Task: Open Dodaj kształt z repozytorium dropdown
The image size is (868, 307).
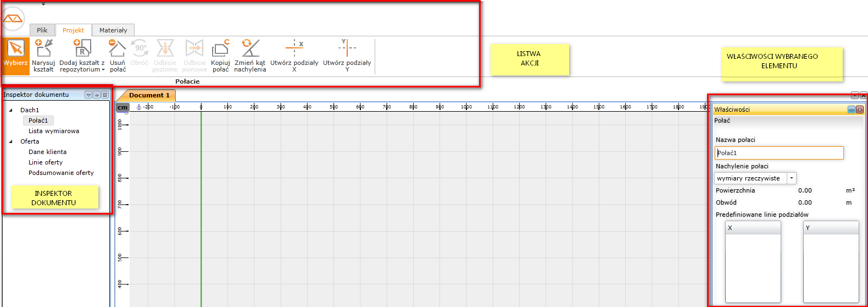Action: (x=82, y=55)
